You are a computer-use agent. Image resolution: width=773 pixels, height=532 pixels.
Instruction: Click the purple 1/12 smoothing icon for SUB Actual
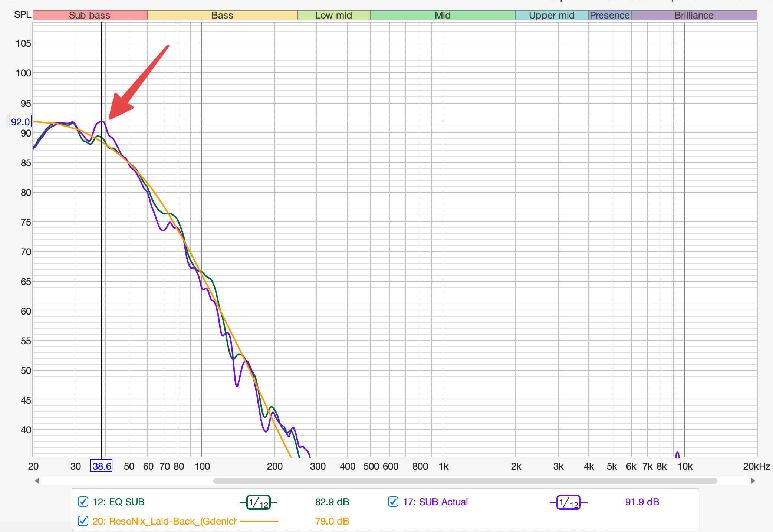(x=568, y=502)
